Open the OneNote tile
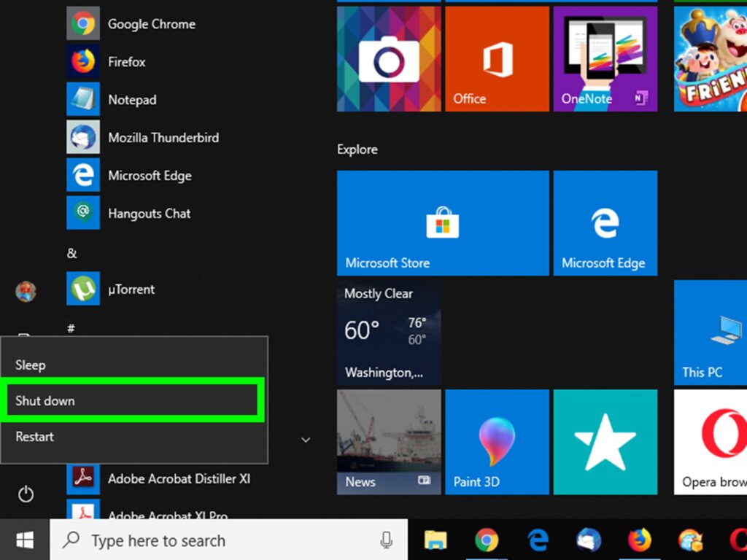Image resolution: width=747 pixels, height=560 pixels. click(605, 59)
